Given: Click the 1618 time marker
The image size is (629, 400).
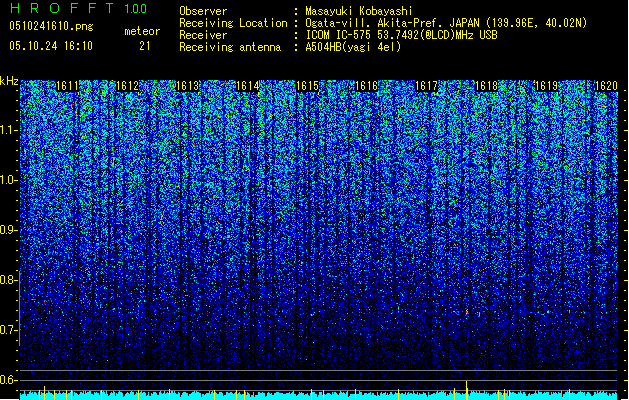Looking at the screenshot, I should tap(486, 86).
